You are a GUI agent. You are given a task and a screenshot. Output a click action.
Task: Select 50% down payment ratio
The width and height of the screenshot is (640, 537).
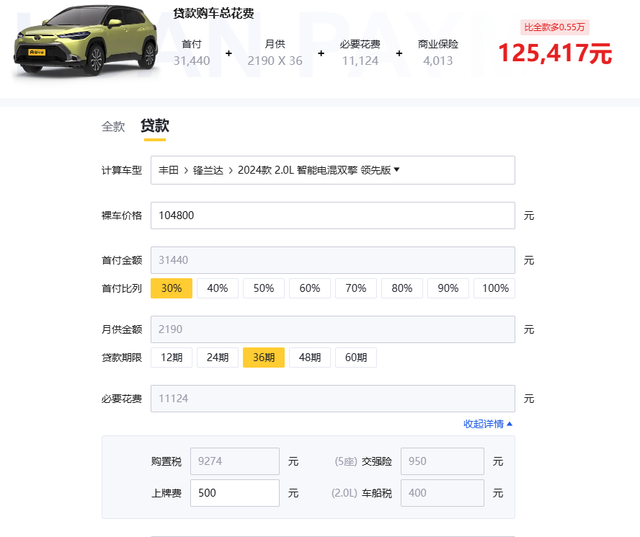(264, 288)
